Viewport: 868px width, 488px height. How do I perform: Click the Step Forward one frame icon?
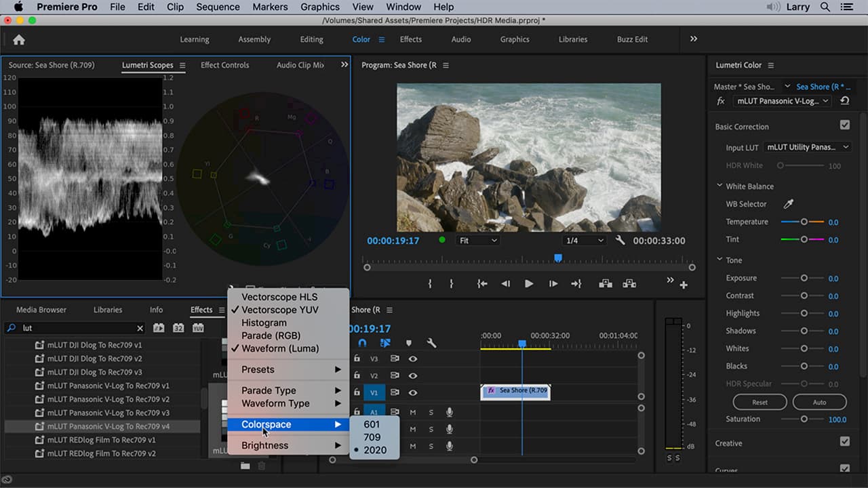553,283
